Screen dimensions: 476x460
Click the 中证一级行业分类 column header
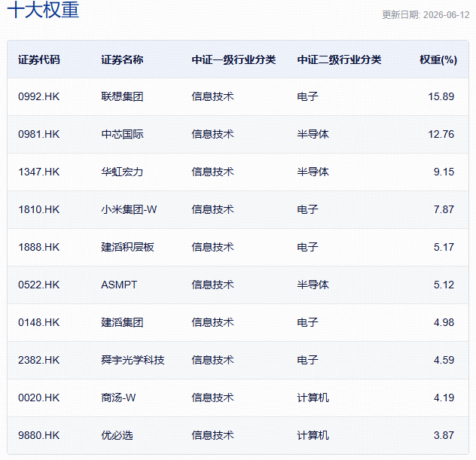233,59
